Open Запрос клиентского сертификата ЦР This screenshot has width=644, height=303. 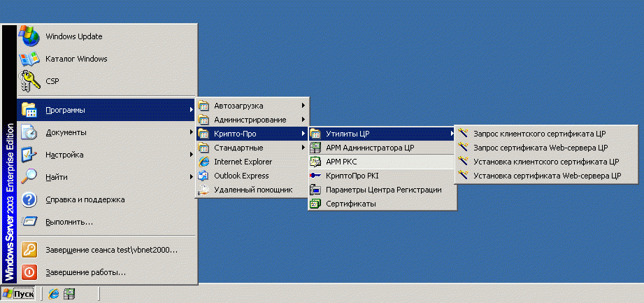click(546, 133)
